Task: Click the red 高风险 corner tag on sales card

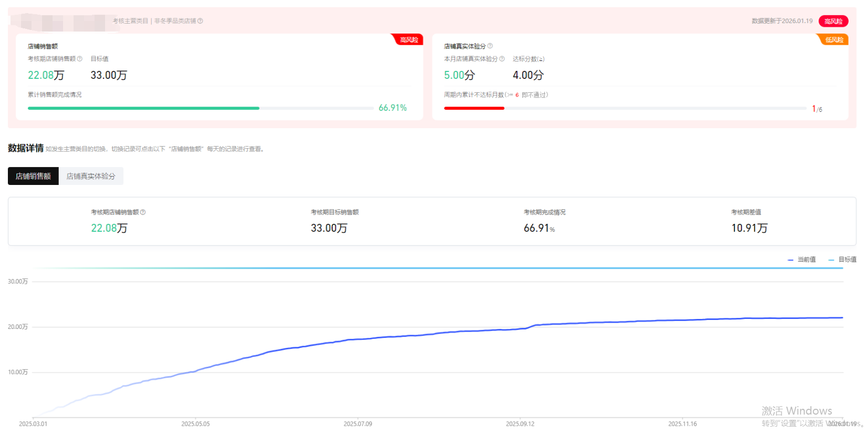Action: point(409,40)
